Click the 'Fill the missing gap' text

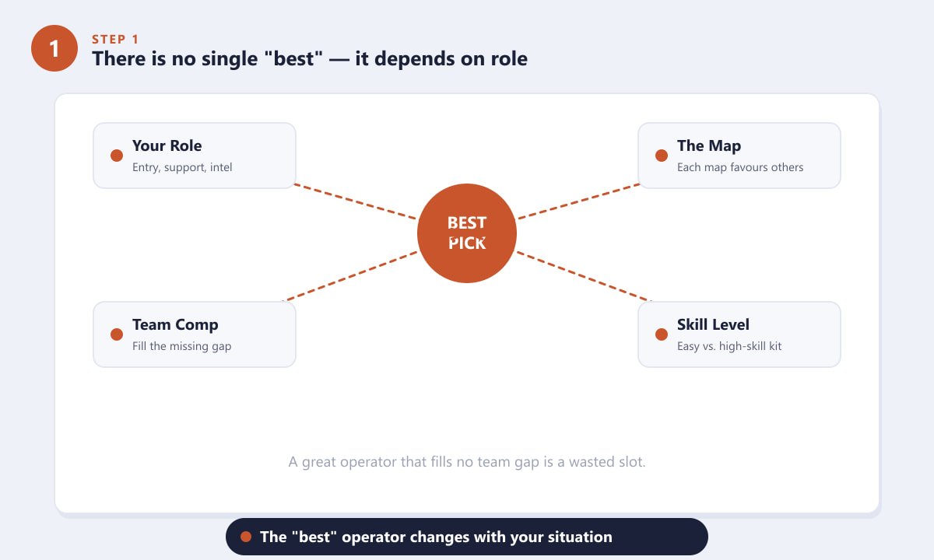point(181,346)
